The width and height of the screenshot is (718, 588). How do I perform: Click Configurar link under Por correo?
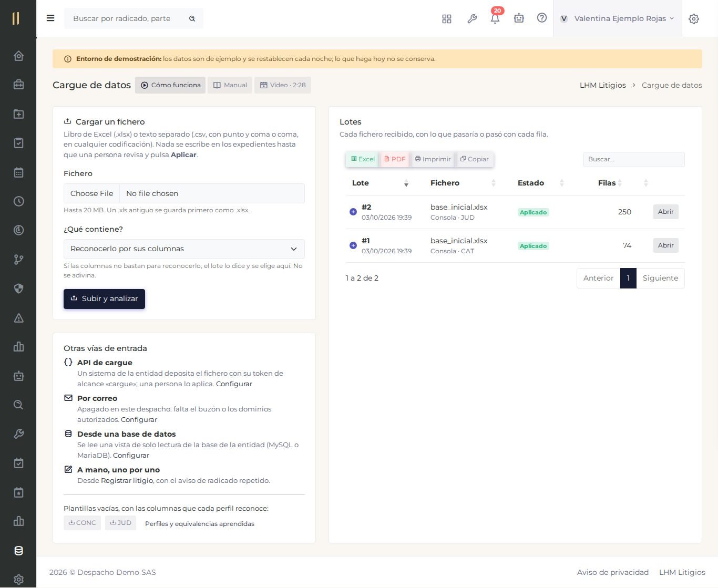tap(139, 420)
